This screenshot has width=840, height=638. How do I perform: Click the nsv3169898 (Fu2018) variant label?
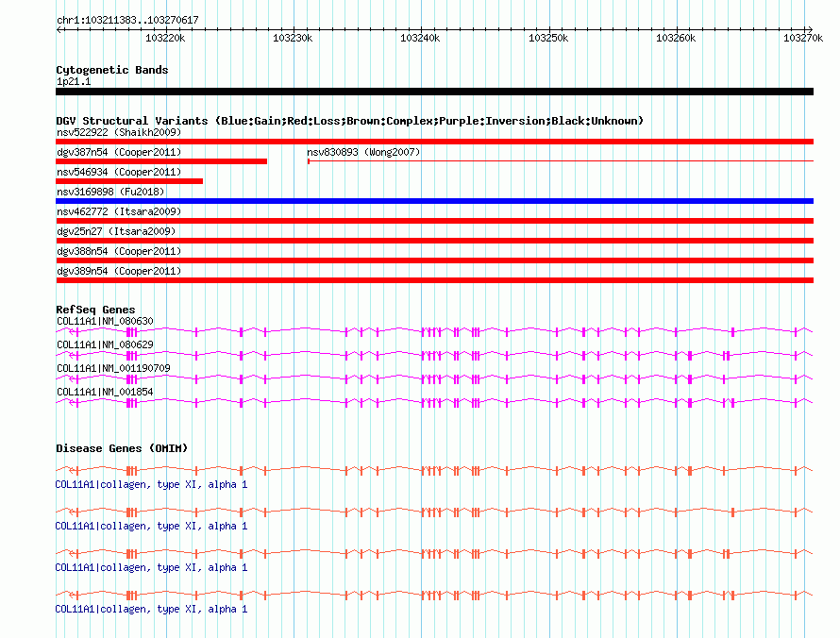click(x=110, y=192)
